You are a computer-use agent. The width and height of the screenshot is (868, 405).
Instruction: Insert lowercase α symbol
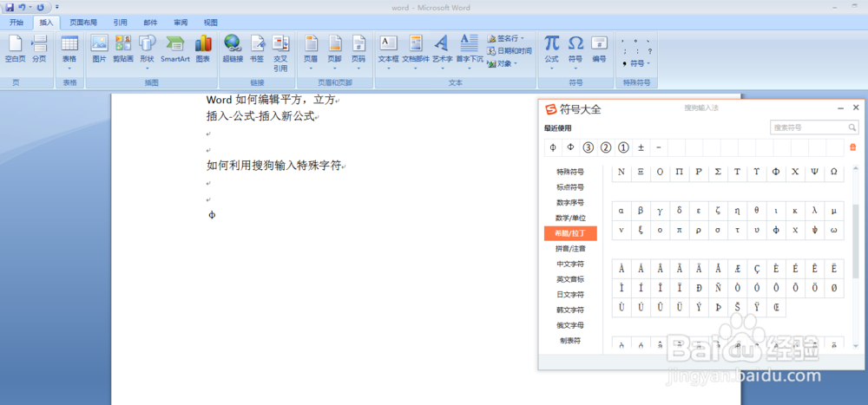point(621,211)
